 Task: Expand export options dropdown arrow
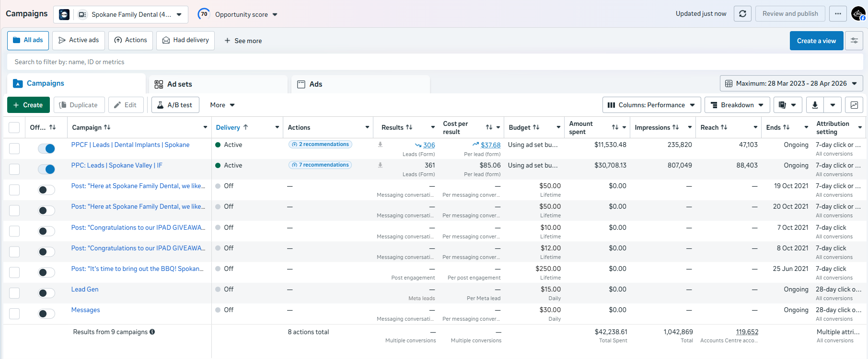pyautogui.click(x=833, y=105)
